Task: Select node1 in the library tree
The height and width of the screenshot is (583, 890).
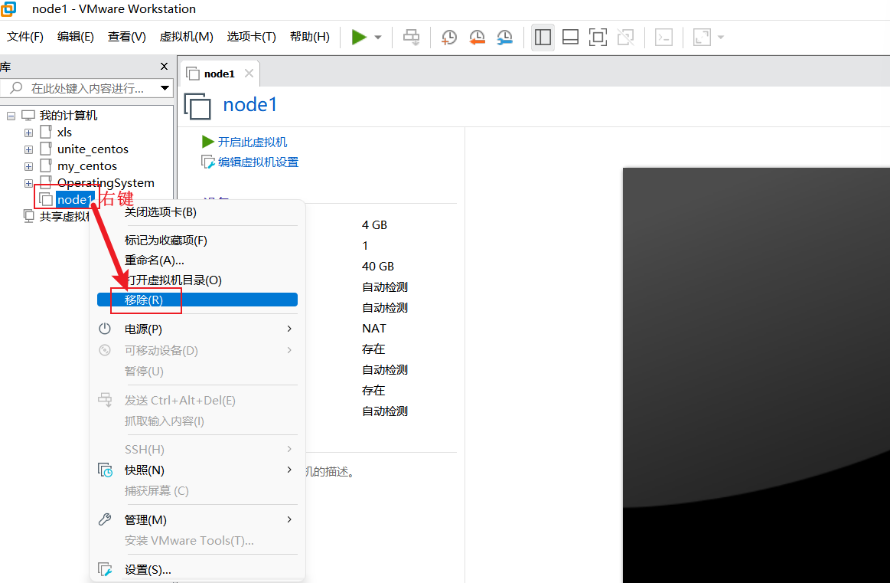Action: (74, 199)
